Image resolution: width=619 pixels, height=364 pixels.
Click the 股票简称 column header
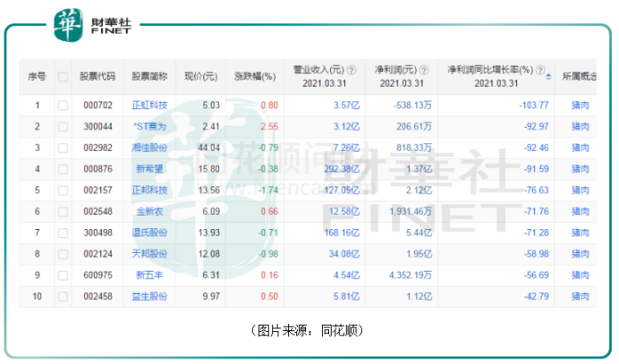[x=149, y=77]
